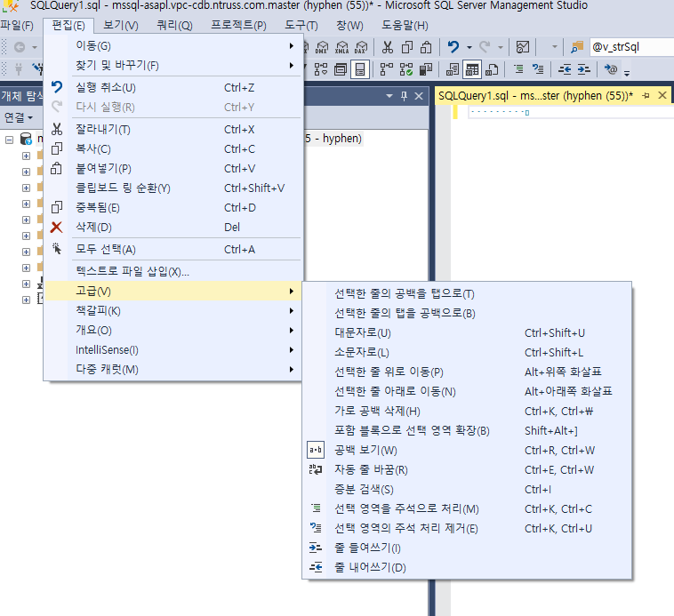This screenshot has height=616, width=674.
Task: Click the Cut scissors icon in toolbar
Action: 388,47
